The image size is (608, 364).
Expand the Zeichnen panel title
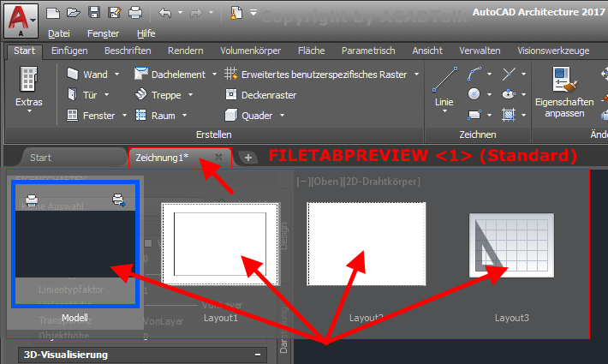478,134
